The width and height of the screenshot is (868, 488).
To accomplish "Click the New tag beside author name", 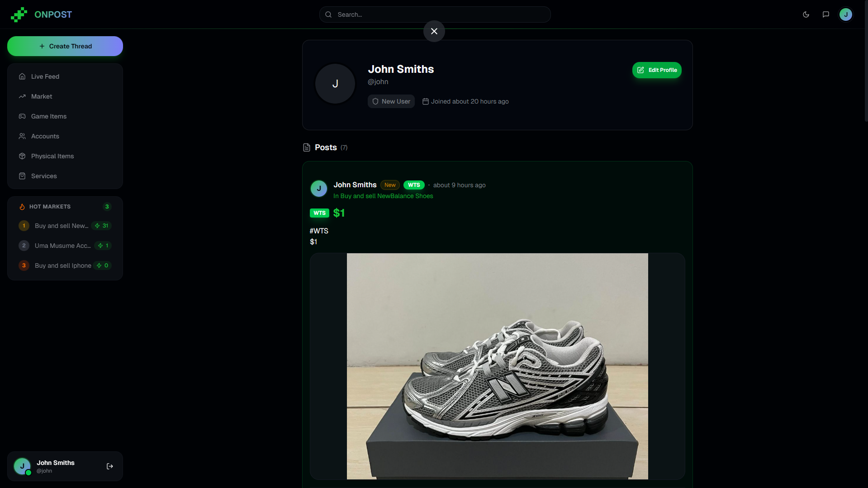I will pyautogui.click(x=390, y=185).
